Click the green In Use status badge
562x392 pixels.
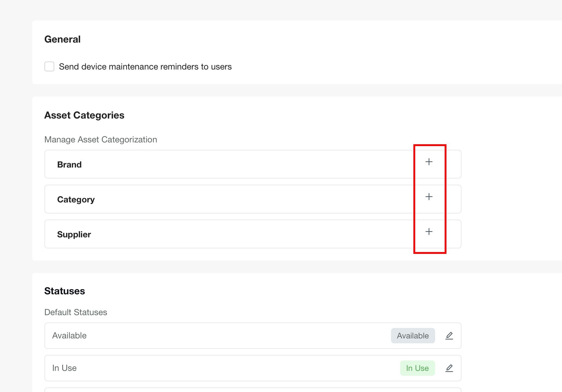coord(417,368)
